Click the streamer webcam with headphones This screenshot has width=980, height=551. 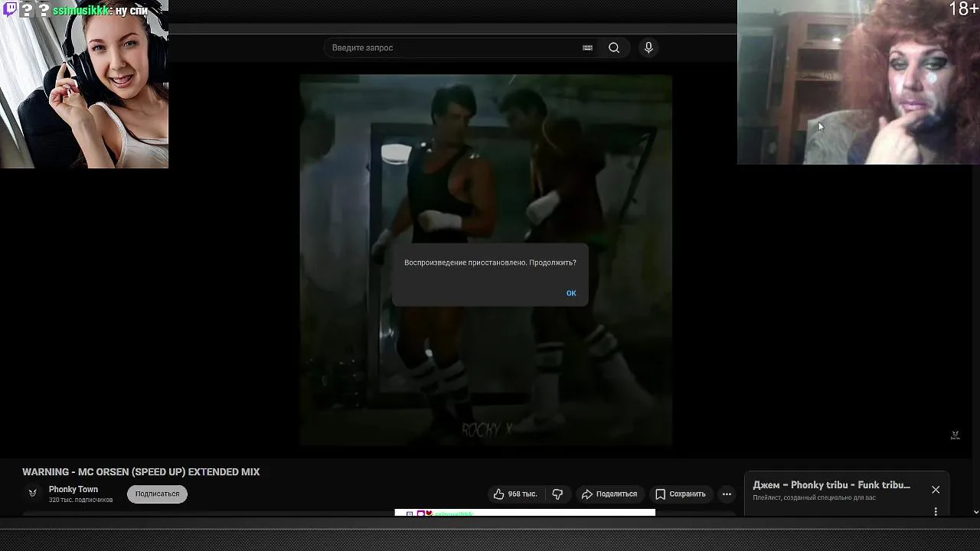(84, 84)
